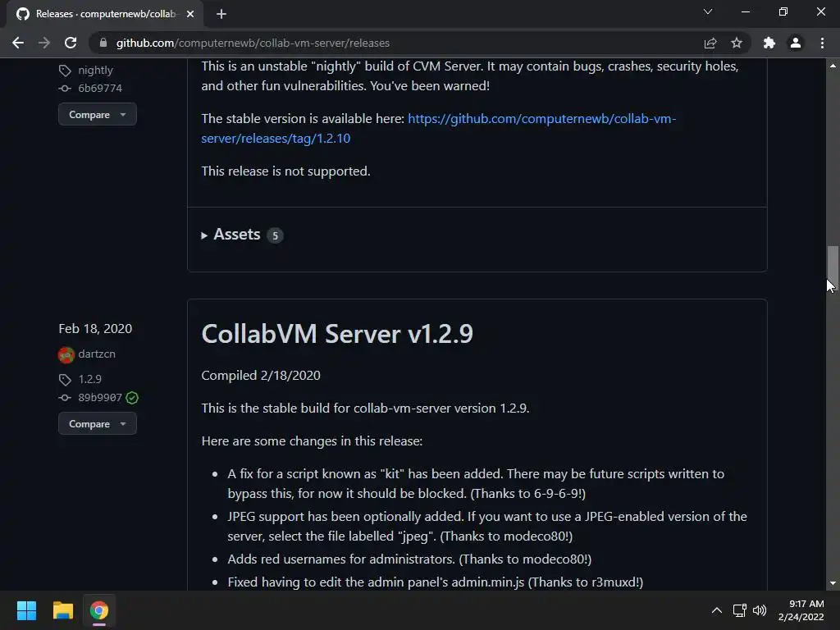Click the nightly tag icon
This screenshot has height=630, width=840.
[65, 71]
